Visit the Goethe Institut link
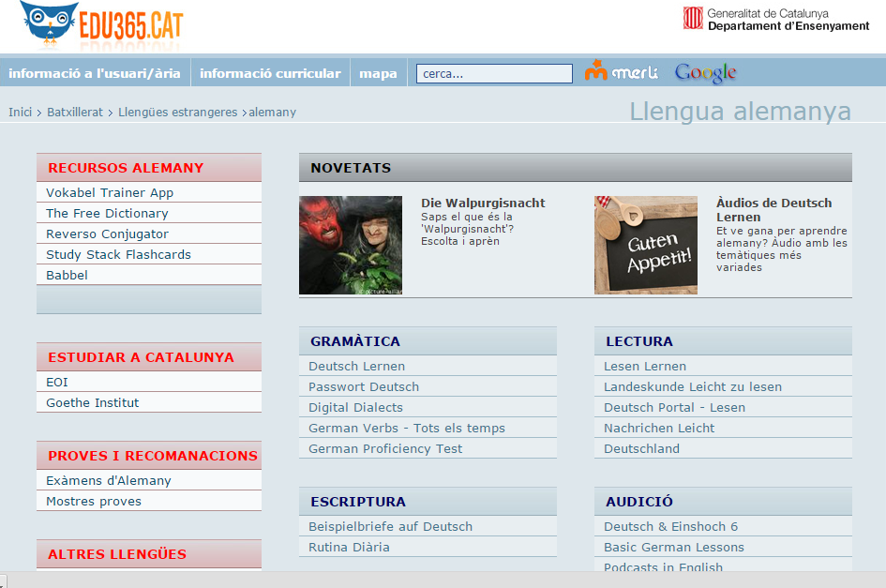This screenshot has width=886, height=588. [92, 403]
